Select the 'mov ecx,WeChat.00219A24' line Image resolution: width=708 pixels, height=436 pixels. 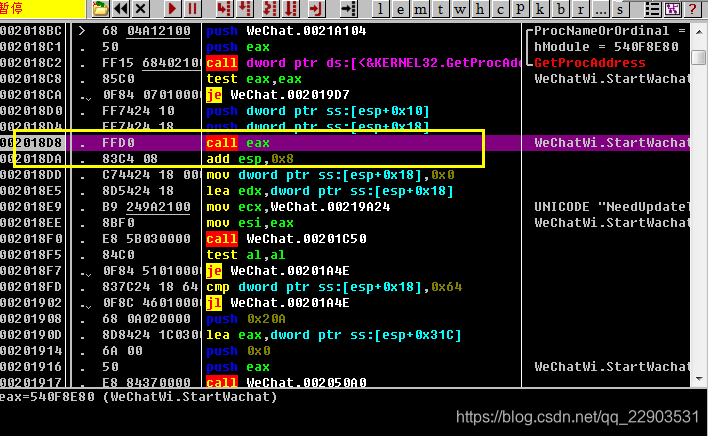coord(298,207)
